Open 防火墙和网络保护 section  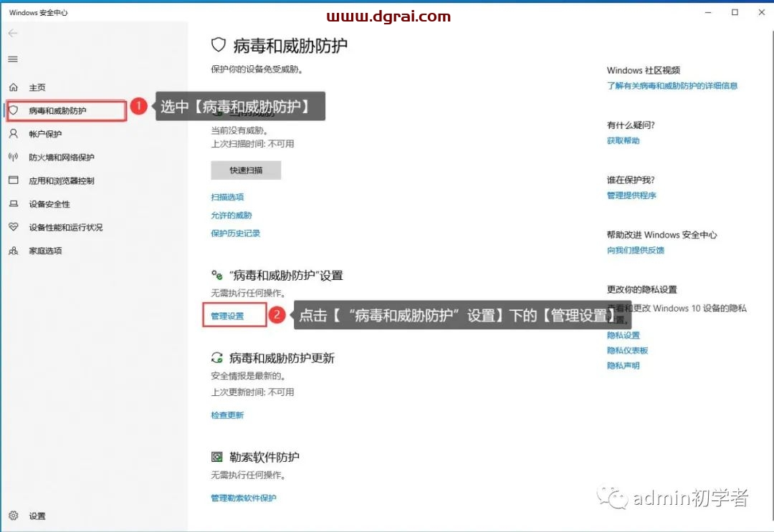(x=61, y=158)
